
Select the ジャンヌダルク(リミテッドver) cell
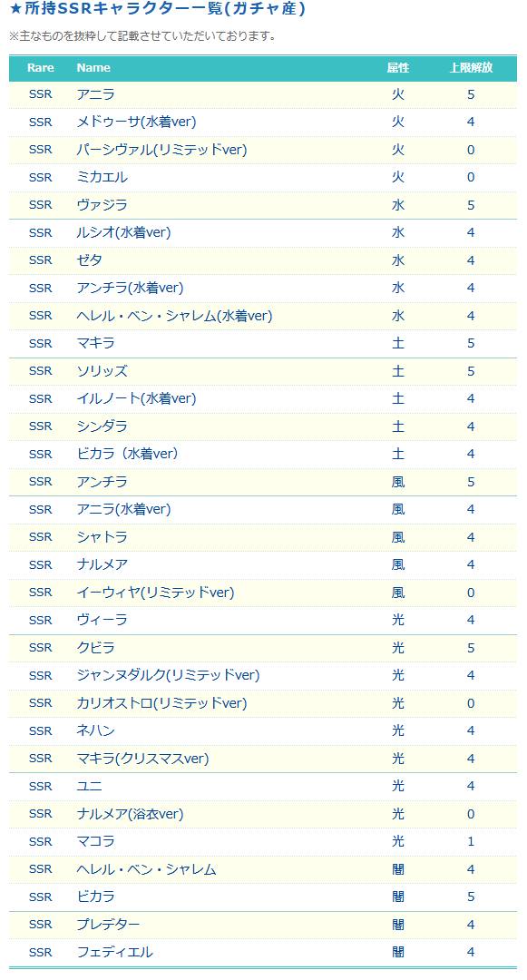point(168,676)
